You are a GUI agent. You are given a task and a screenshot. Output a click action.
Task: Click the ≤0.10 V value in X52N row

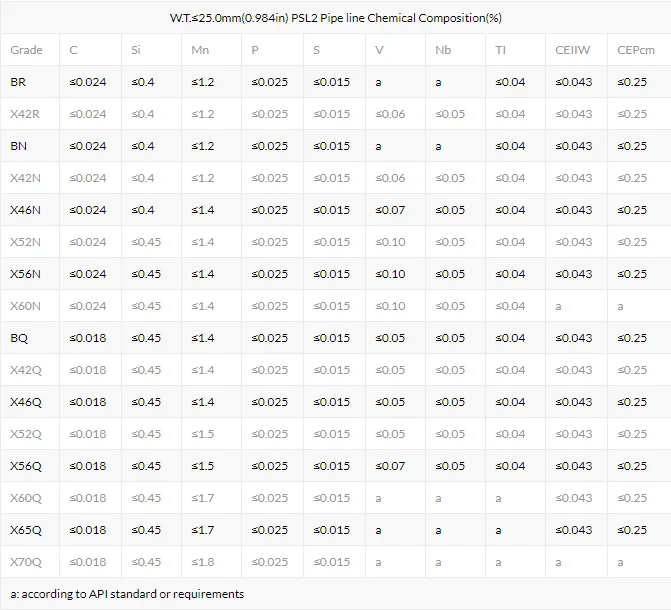pyautogui.click(x=390, y=242)
